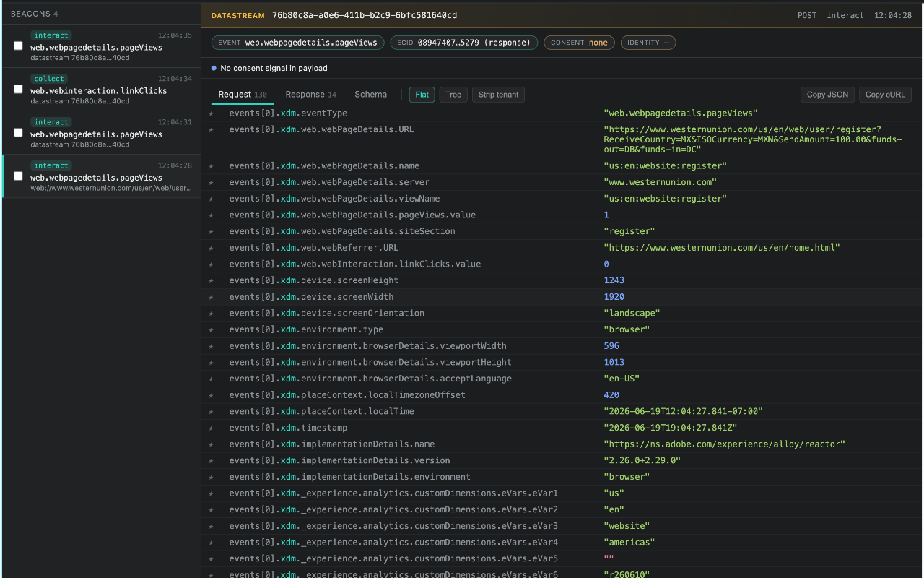Check the 12:04:31 interact beacon checkbox
The image size is (924, 578).
18,132
